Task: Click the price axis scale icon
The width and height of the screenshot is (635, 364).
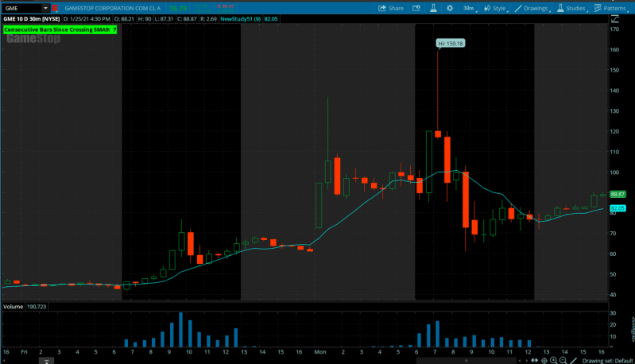Action: [x=615, y=19]
